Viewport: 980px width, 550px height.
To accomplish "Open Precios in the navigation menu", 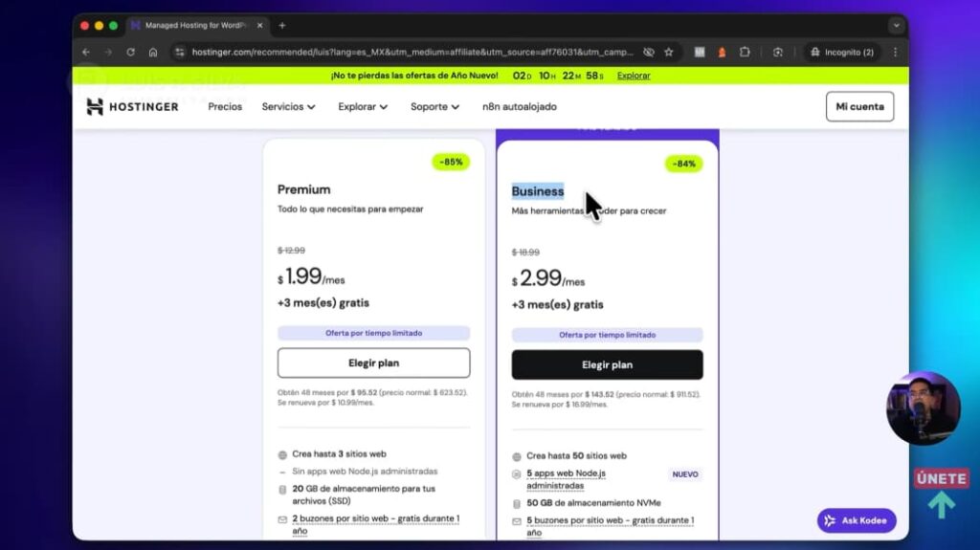I will click(x=225, y=107).
